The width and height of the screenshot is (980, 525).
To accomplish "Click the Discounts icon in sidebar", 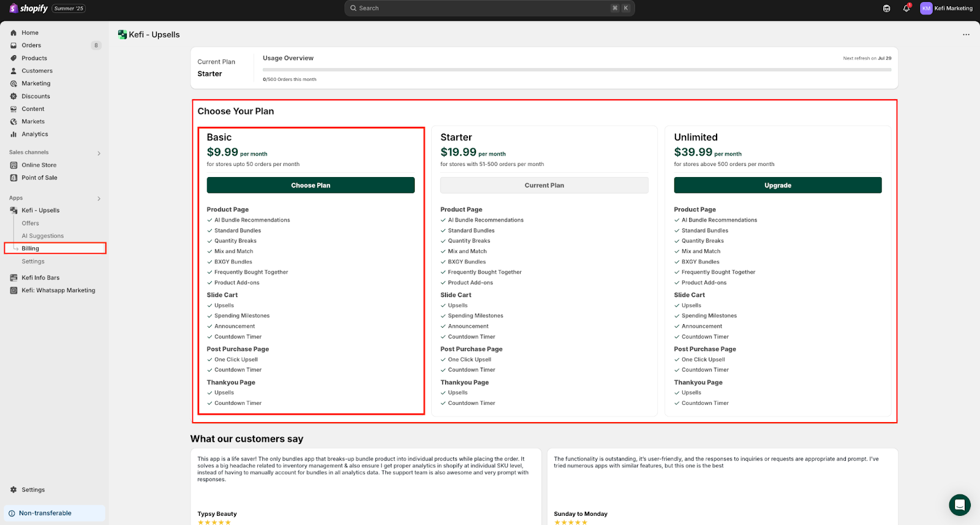I will coord(13,96).
